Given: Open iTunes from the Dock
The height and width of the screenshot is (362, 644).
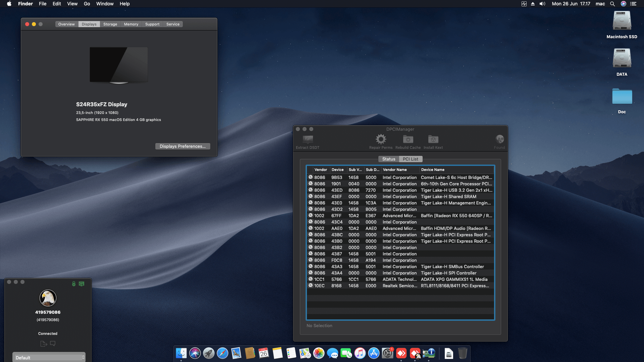Looking at the screenshot, I should [360, 353].
